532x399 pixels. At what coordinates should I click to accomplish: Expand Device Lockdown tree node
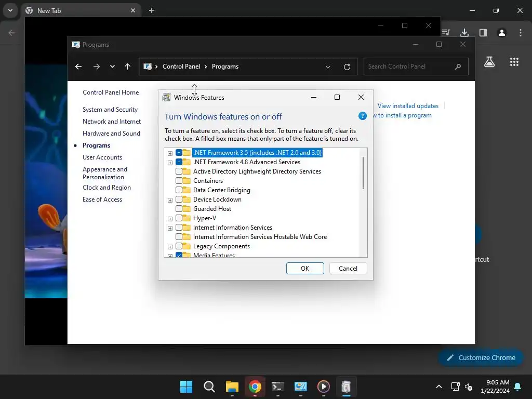170,200
